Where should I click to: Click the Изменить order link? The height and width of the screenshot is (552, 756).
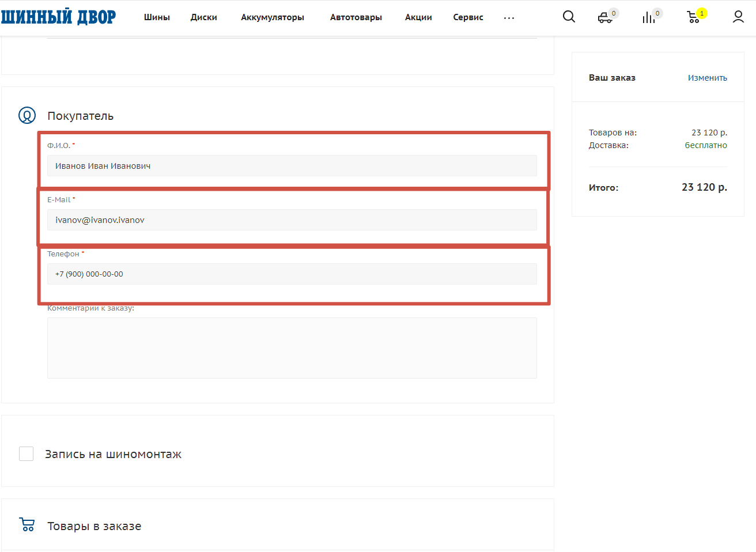coord(707,78)
